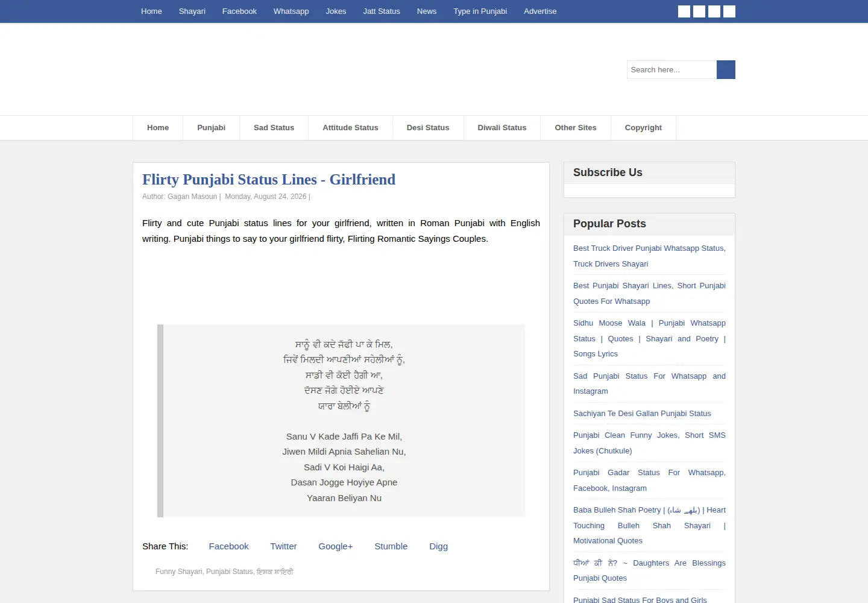868x603 pixels.
Task: Open 'Best Truck Driver Punjabi Whatsapp Status' post
Action: tap(649, 256)
